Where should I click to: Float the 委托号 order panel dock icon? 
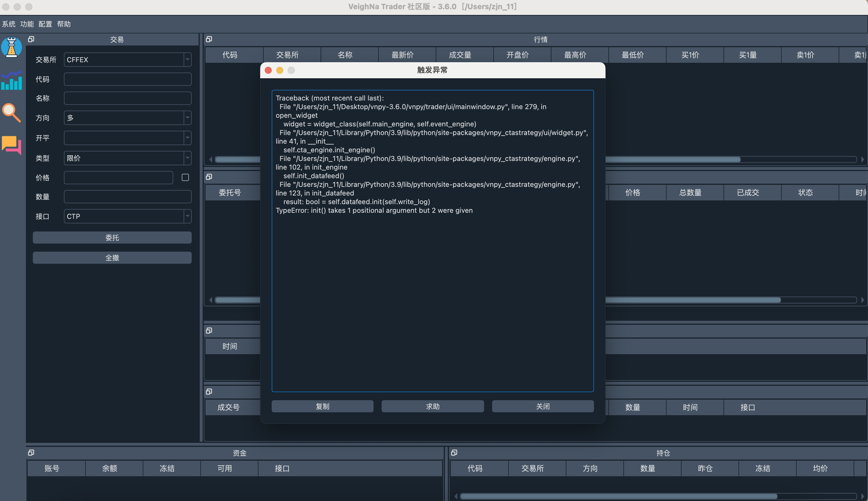(x=209, y=177)
